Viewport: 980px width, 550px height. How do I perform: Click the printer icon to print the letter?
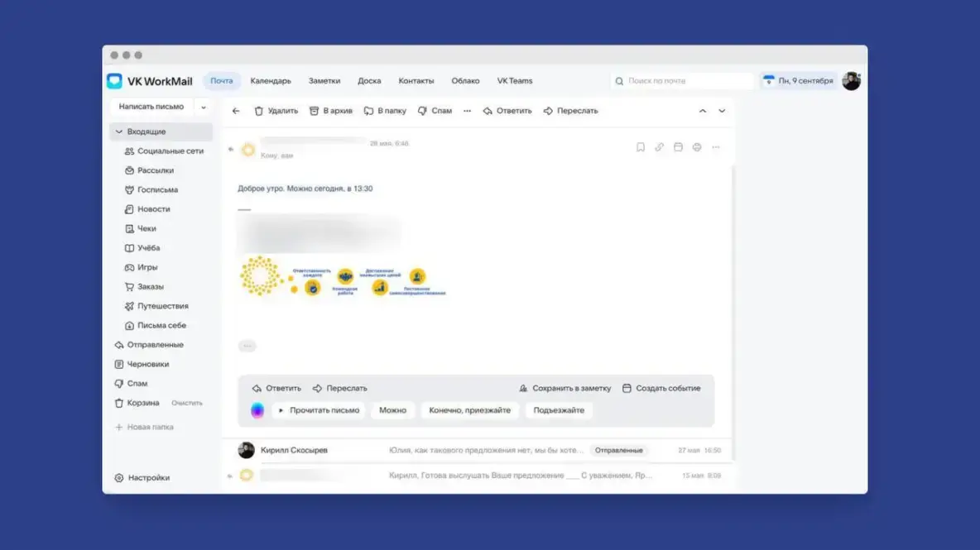coord(696,147)
